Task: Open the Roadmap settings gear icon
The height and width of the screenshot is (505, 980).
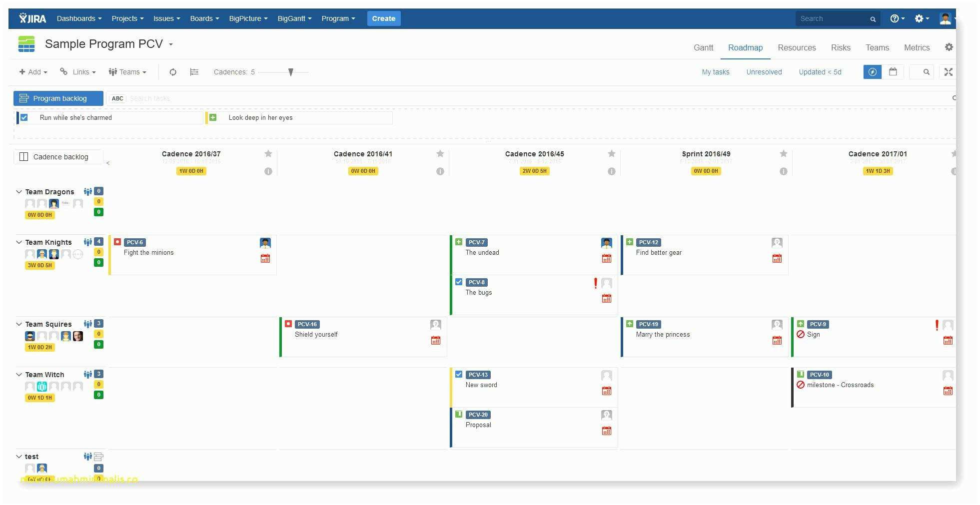Action: tap(949, 47)
